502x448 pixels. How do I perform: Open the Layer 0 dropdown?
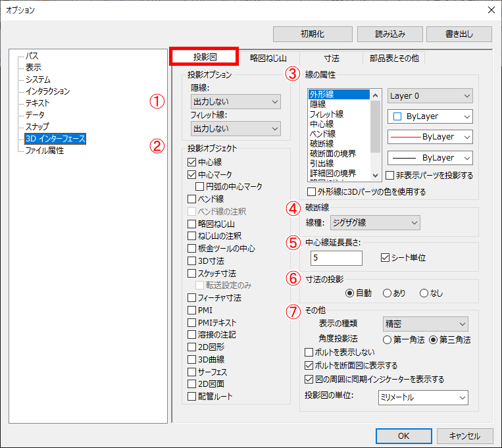pyautogui.click(x=430, y=96)
